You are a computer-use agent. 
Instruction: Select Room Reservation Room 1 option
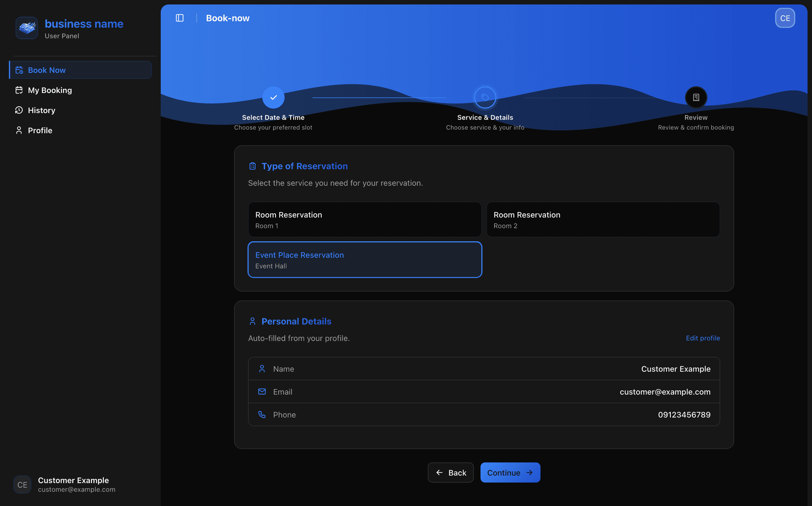(365, 219)
